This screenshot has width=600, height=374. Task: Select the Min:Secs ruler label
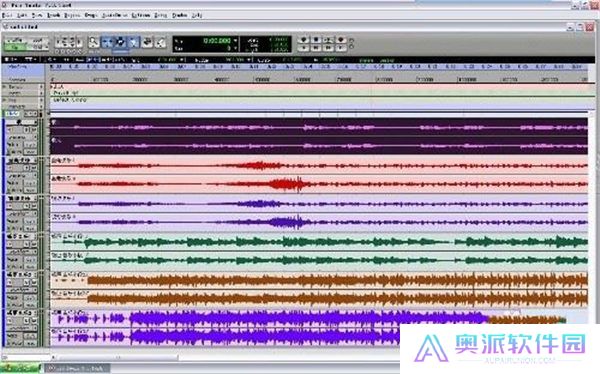(x=18, y=67)
